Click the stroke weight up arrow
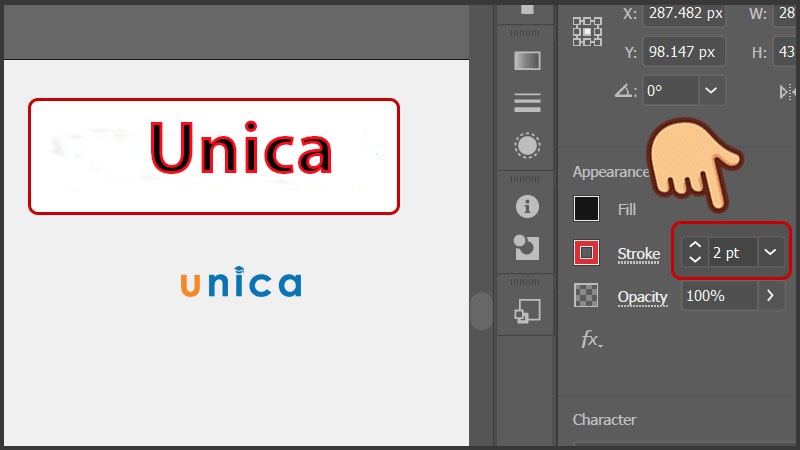The image size is (800, 450). (x=695, y=245)
